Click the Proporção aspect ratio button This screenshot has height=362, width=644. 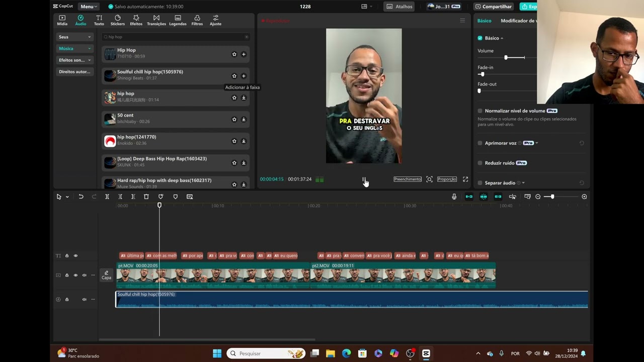click(447, 179)
